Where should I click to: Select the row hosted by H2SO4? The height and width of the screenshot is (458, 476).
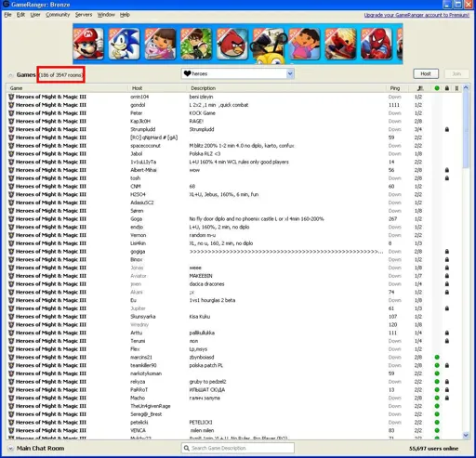point(234,194)
